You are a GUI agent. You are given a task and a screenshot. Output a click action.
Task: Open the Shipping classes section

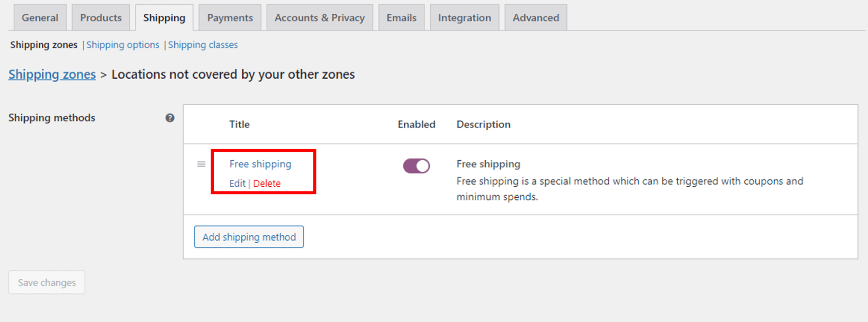(203, 45)
